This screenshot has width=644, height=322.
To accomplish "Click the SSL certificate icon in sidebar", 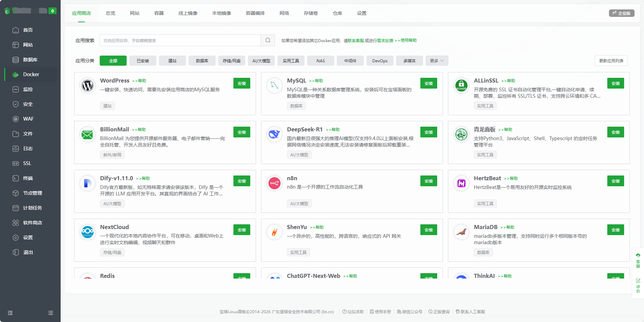I will (15, 163).
